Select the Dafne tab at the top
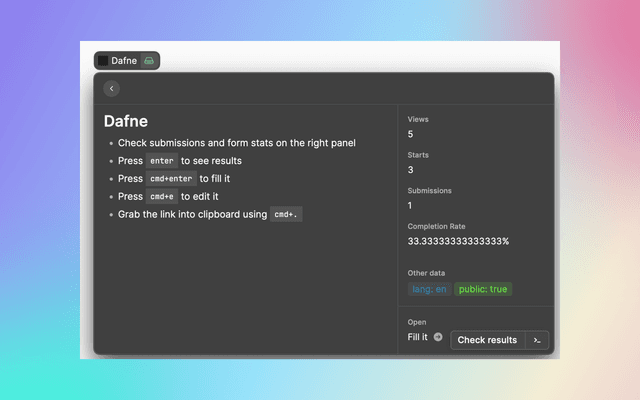The image size is (640, 400). [x=126, y=61]
